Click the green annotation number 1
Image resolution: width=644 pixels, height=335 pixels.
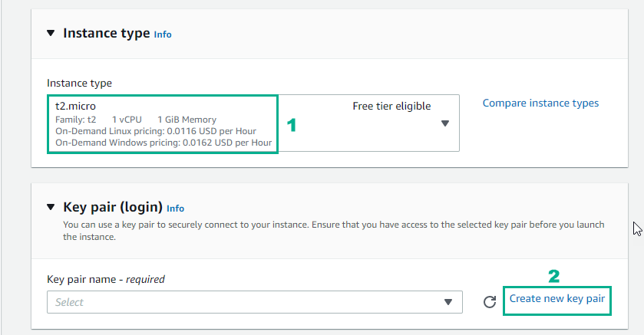click(x=291, y=126)
